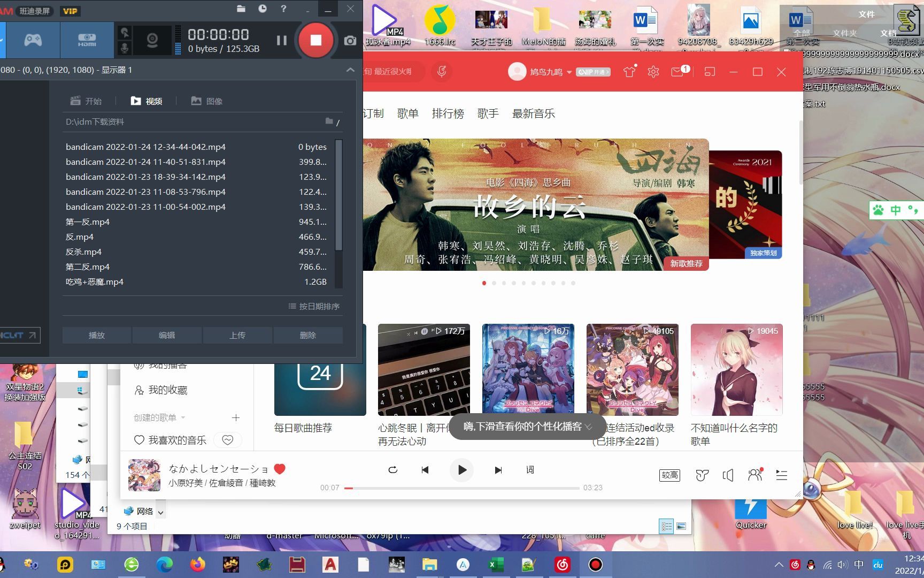The width and height of the screenshot is (924, 578).
Task: Click the 播放 button in Bandicam
Action: pyautogui.click(x=97, y=335)
